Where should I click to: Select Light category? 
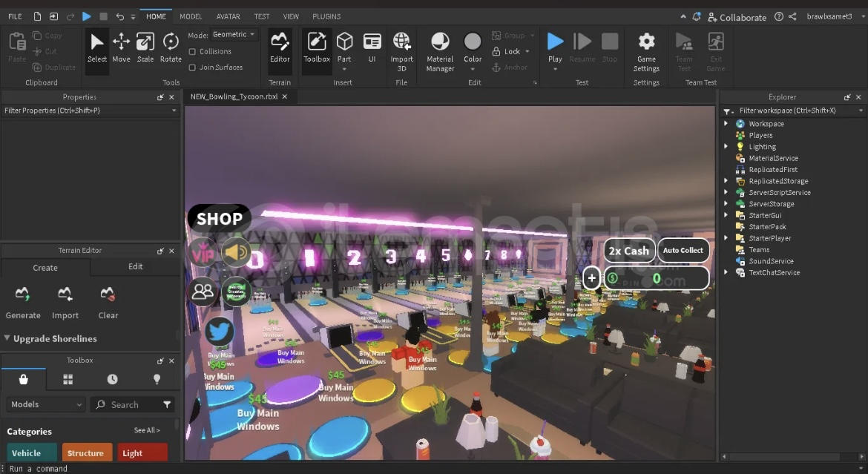point(142,452)
